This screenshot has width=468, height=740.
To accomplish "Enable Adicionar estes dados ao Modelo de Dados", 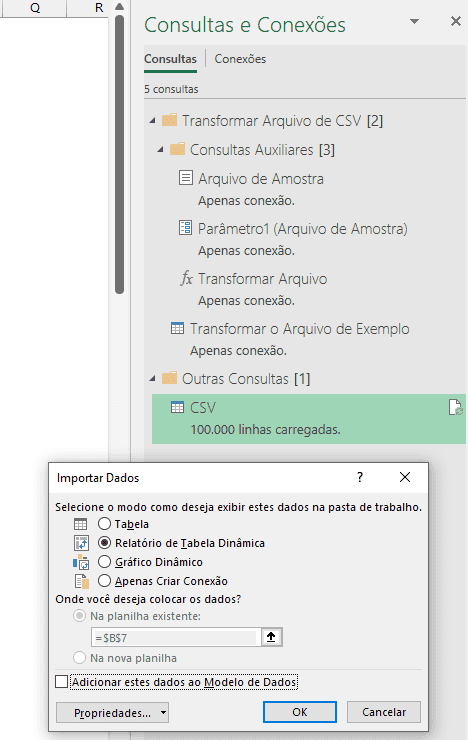I will (61, 682).
